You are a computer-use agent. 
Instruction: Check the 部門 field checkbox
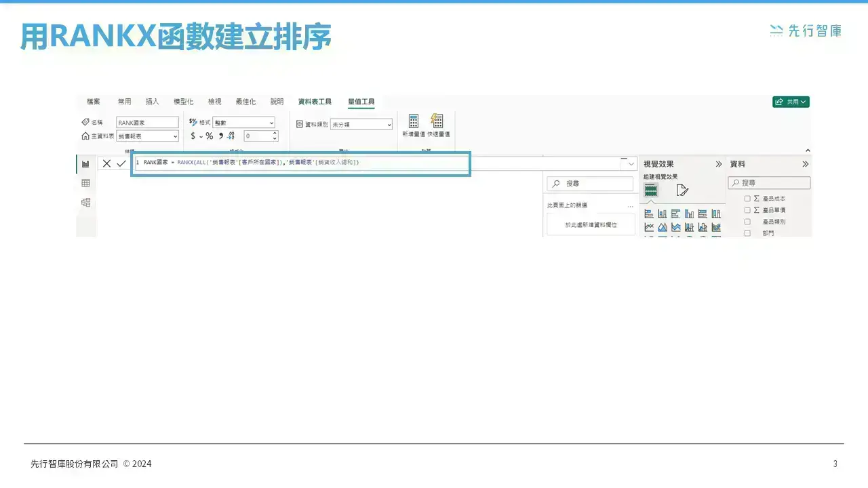[x=747, y=233]
